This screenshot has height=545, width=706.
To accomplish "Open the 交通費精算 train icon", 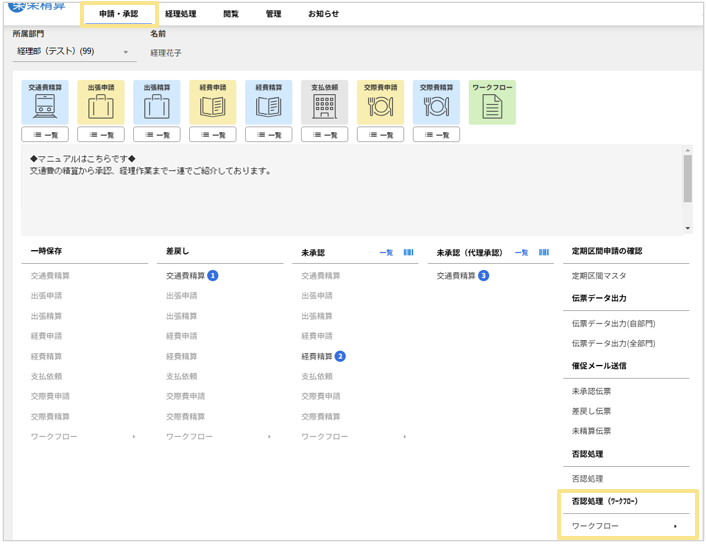I will point(45,103).
